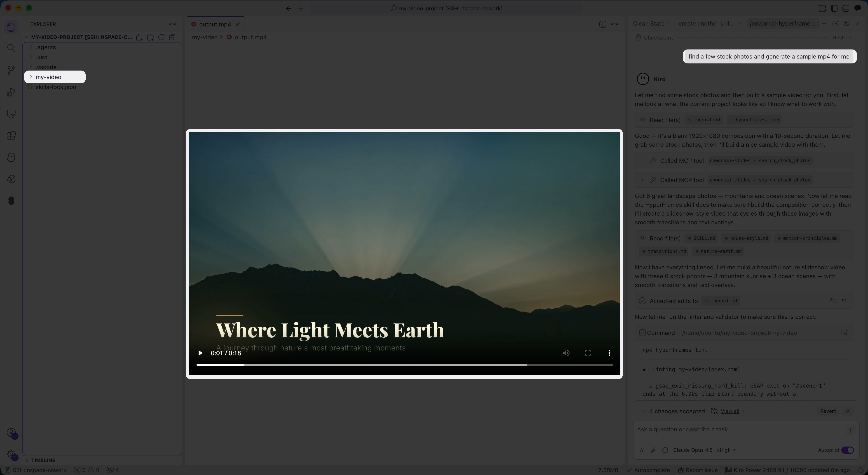Switch to create another skill chat tab
Screen dimensions: 868x475
[707, 24]
